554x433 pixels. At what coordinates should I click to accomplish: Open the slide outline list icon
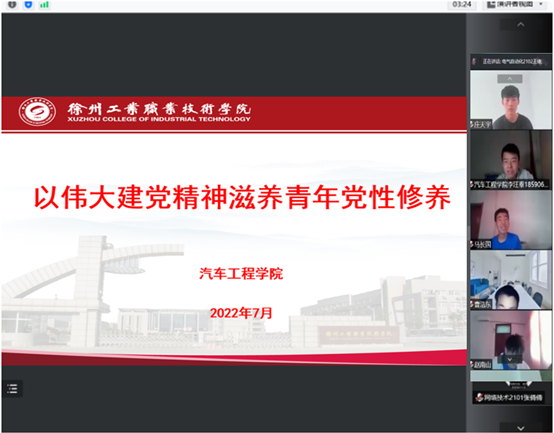pyautogui.click(x=12, y=389)
